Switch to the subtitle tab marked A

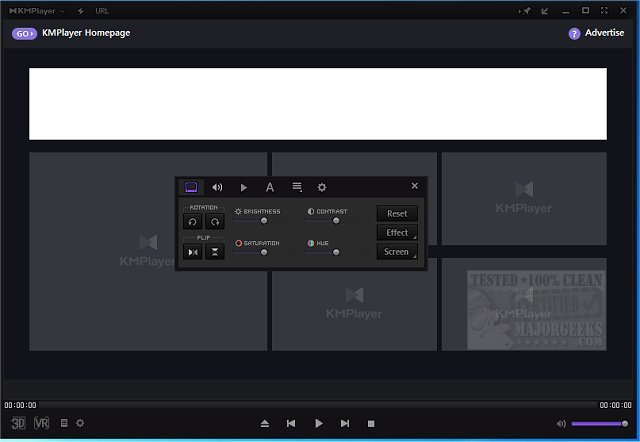click(270, 187)
